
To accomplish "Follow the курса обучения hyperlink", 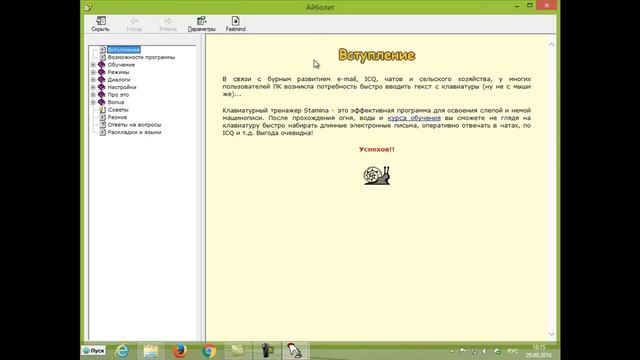I will (x=414, y=118).
